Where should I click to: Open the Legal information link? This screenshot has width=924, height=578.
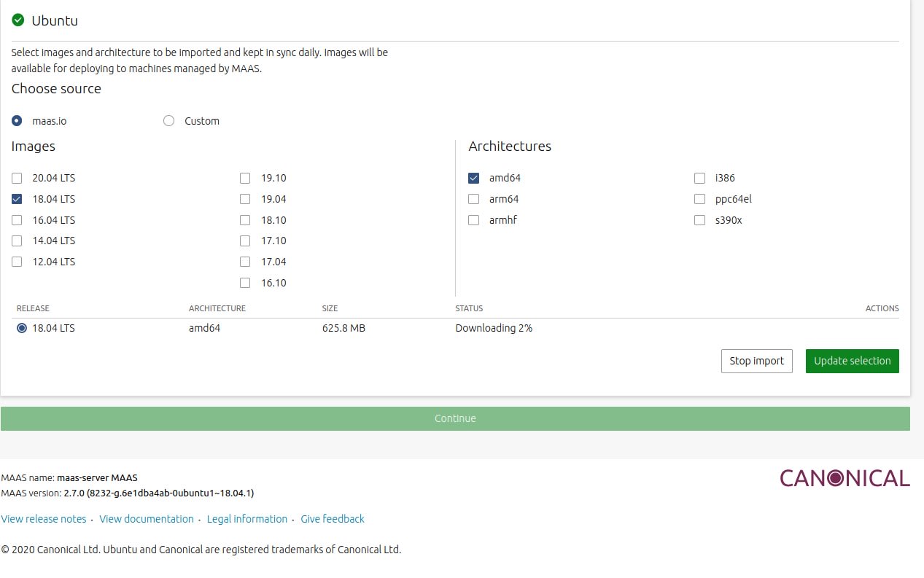[x=247, y=519]
